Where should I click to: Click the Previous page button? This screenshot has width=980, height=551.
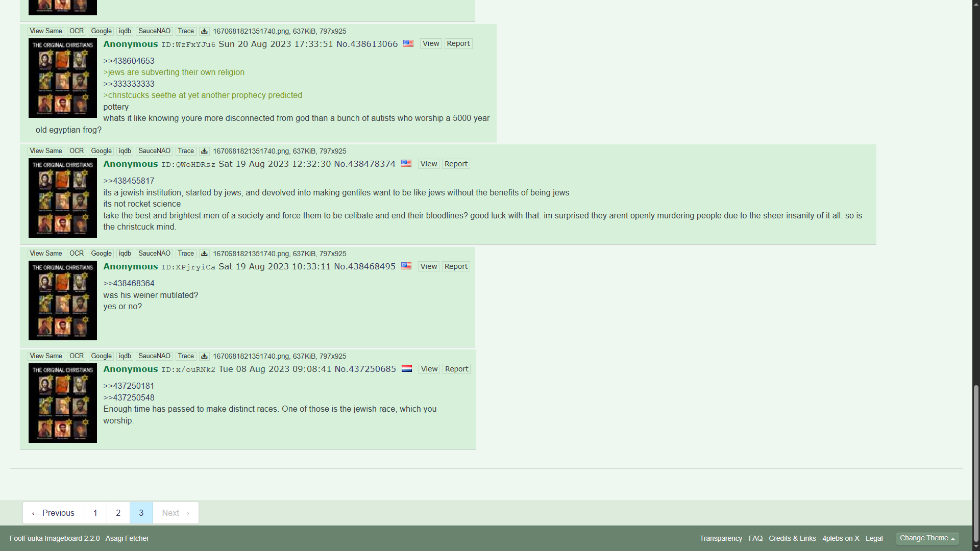53,513
